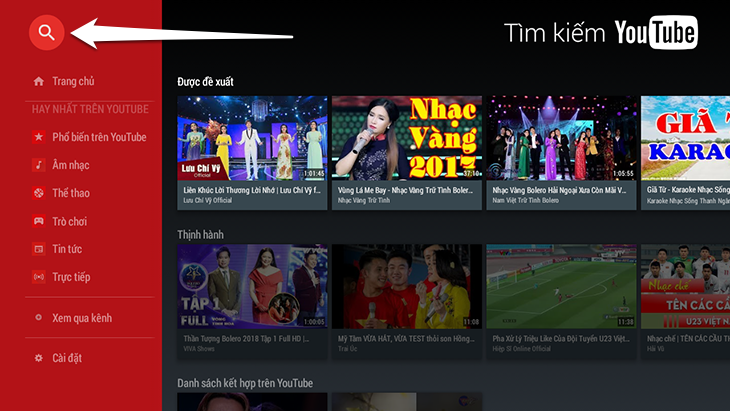Click the news icon beside Tin tức
The image size is (730, 411).
pyautogui.click(x=38, y=248)
